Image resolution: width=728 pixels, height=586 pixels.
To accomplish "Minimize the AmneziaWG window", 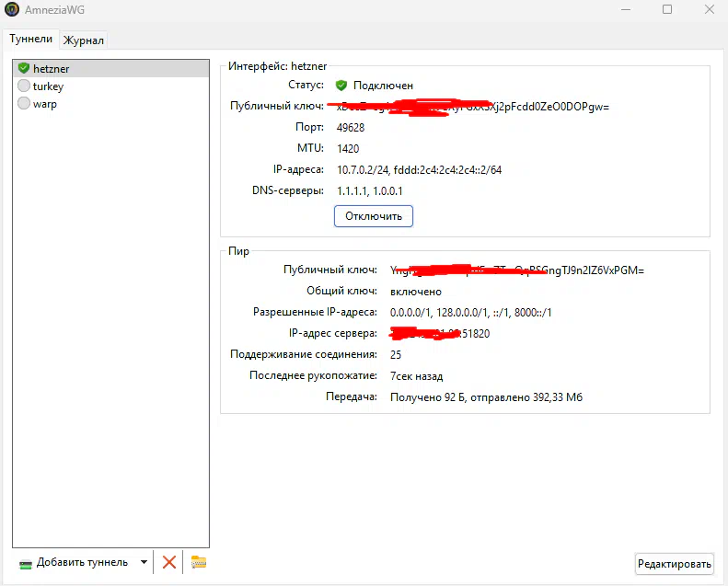I will tap(626, 9).
